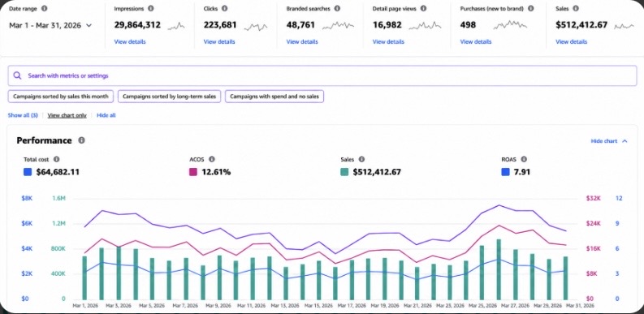644x314 pixels.
Task: Click the Clicks sparkline chart
Action: coord(256,27)
